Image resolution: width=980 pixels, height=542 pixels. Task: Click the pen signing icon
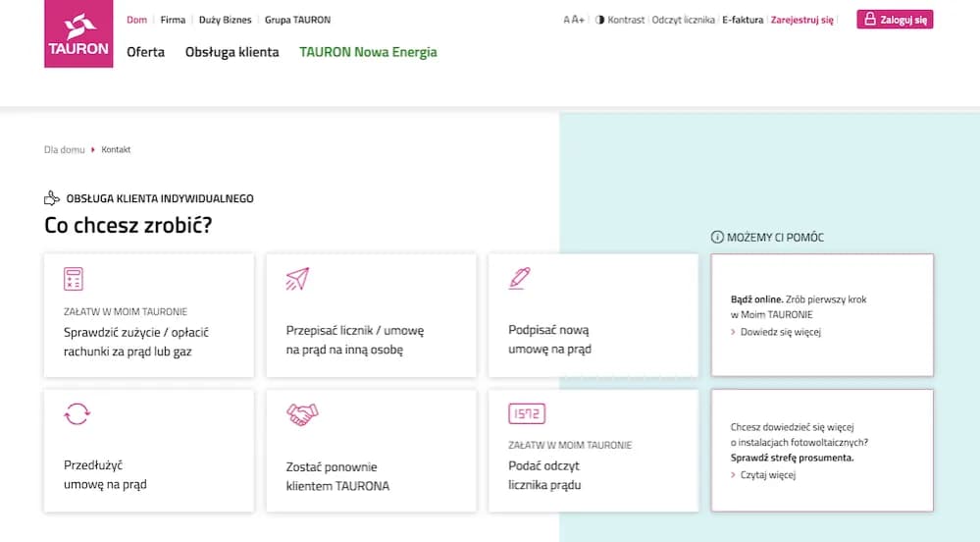[x=520, y=278]
